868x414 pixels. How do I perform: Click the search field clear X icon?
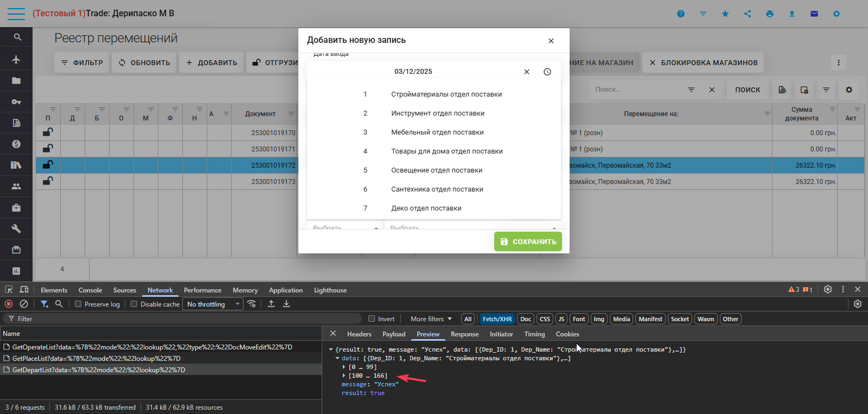click(x=712, y=90)
